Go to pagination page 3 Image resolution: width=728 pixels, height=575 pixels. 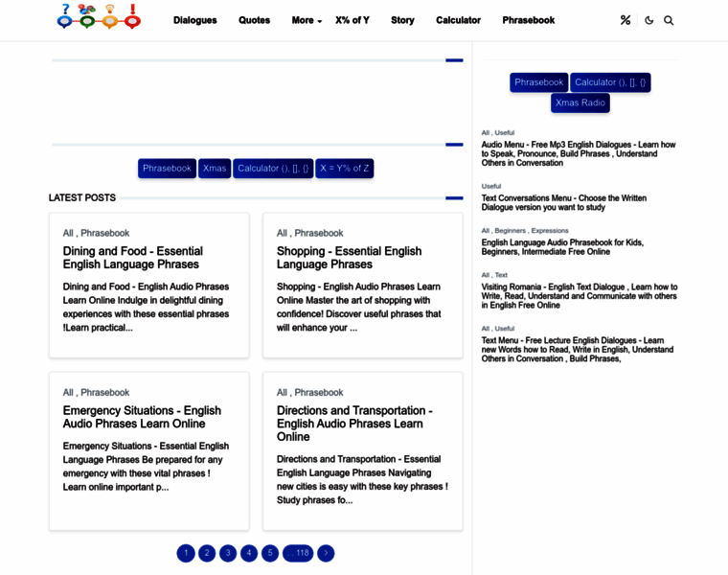click(x=228, y=553)
